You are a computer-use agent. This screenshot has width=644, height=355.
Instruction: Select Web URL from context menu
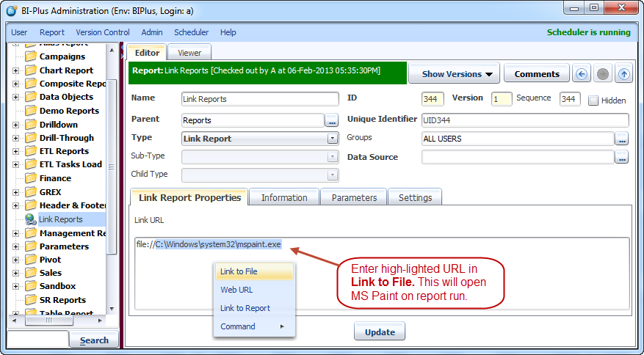pyautogui.click(x=236, y=290)
